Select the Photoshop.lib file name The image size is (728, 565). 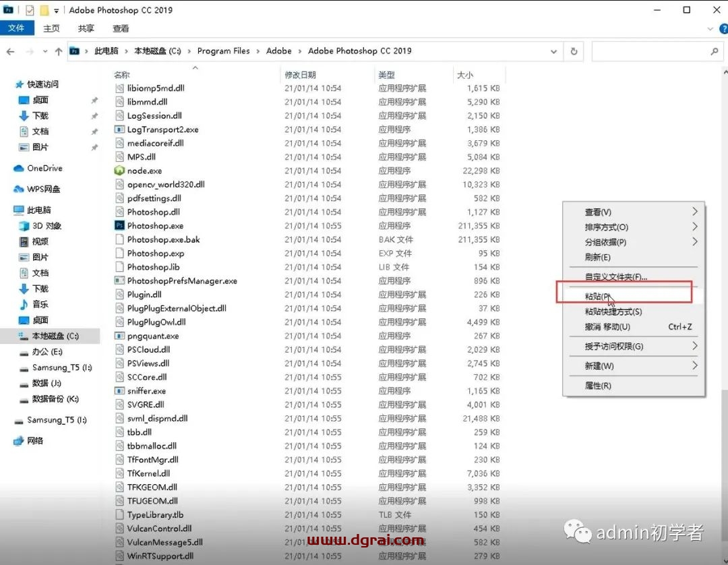click(x=153, y=267)
